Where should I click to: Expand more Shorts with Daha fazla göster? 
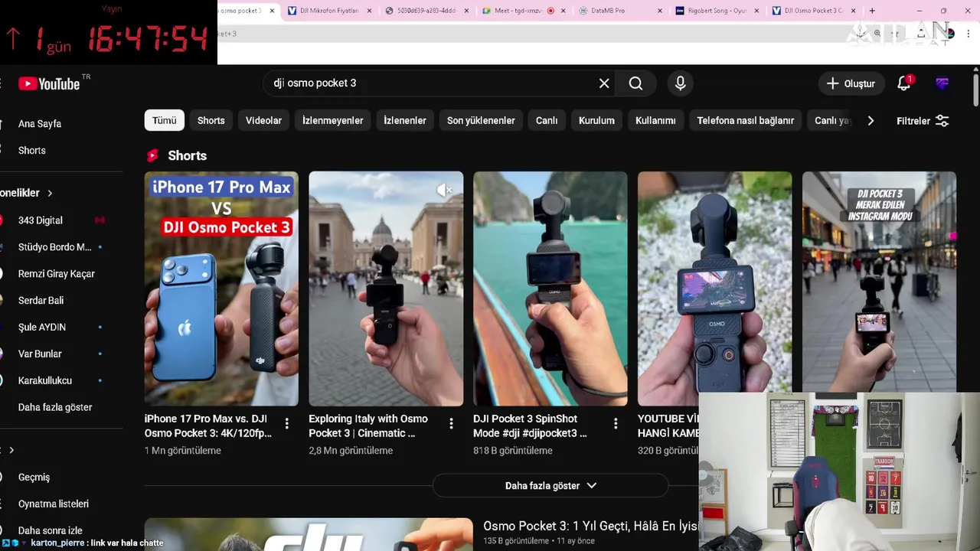(550, 486)
